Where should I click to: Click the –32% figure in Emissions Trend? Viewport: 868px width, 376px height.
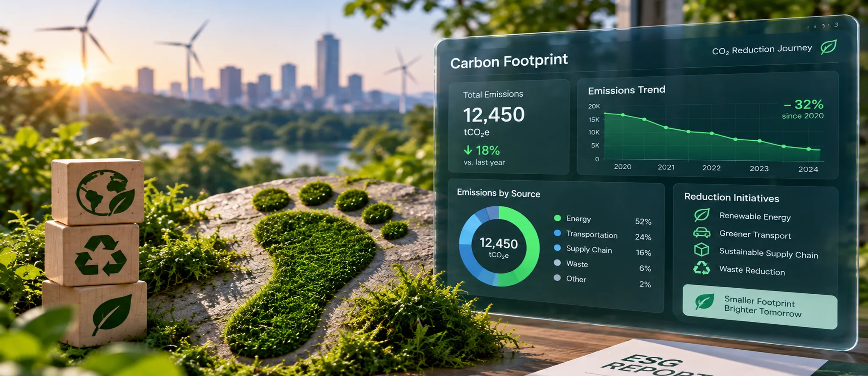coord(804,104)
